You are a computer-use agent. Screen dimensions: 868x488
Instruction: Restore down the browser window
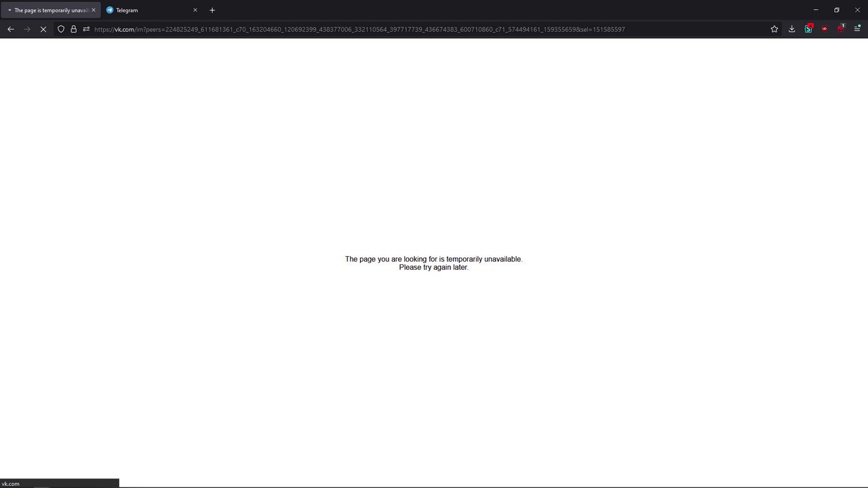coord(837,10)
